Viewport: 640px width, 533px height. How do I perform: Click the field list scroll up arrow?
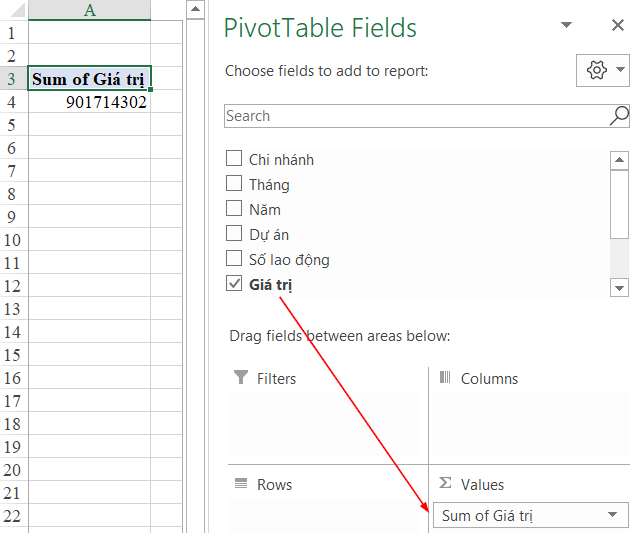619,160
